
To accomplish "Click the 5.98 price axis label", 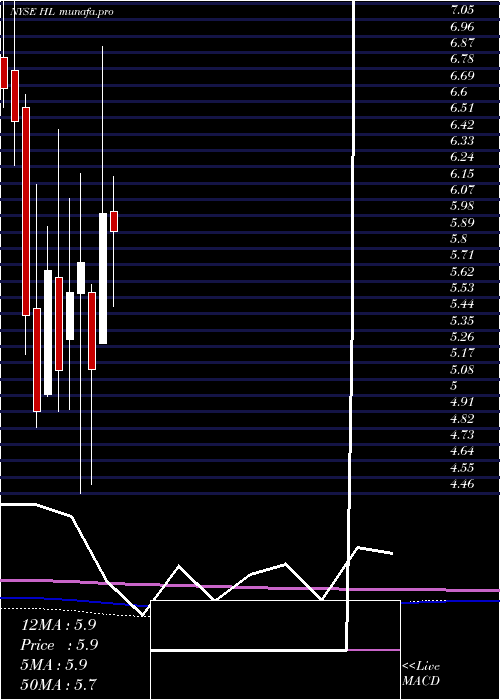I will [x=462, y=206].
